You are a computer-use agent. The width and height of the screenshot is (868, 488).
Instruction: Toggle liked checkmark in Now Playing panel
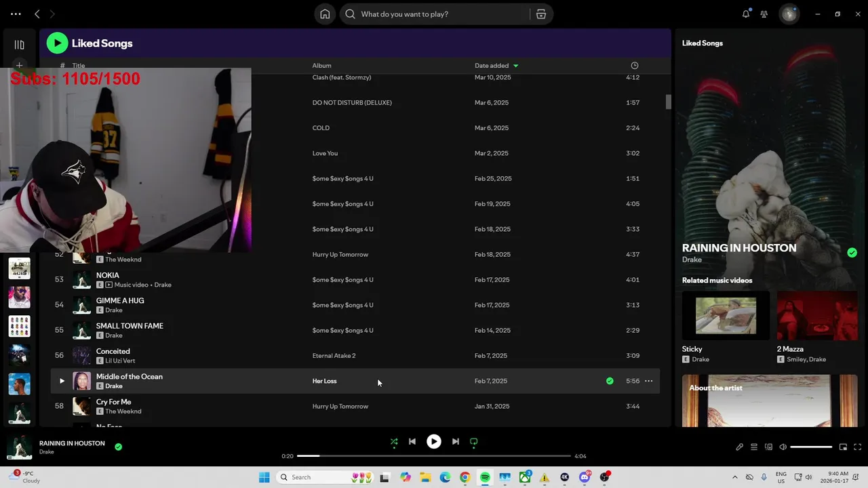click(852, 253)
